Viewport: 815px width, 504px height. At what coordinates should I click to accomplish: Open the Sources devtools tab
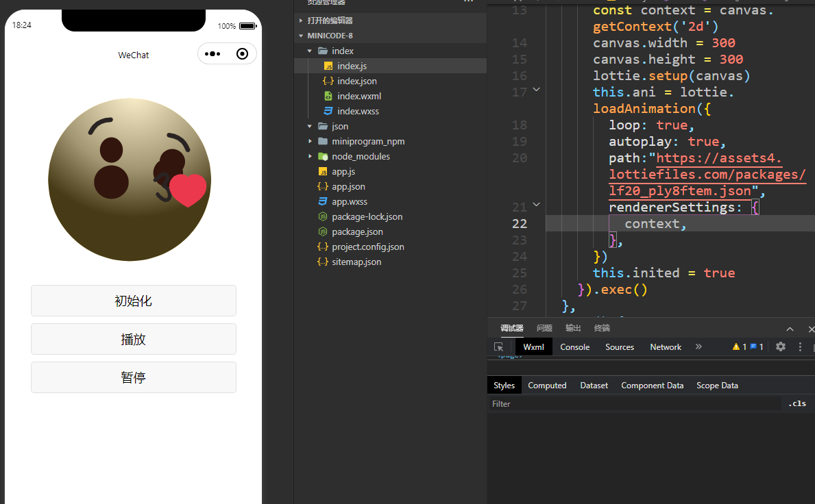click(620, 347)
